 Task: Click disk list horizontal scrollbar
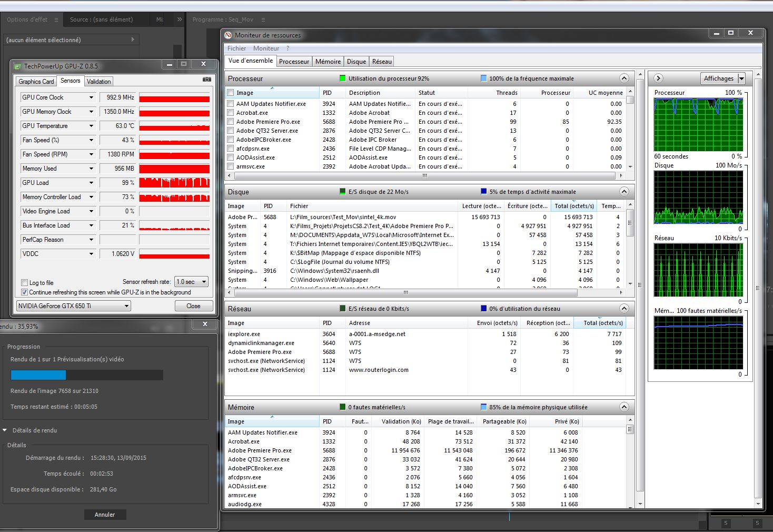pyautogui.click(x=405, y=292)
